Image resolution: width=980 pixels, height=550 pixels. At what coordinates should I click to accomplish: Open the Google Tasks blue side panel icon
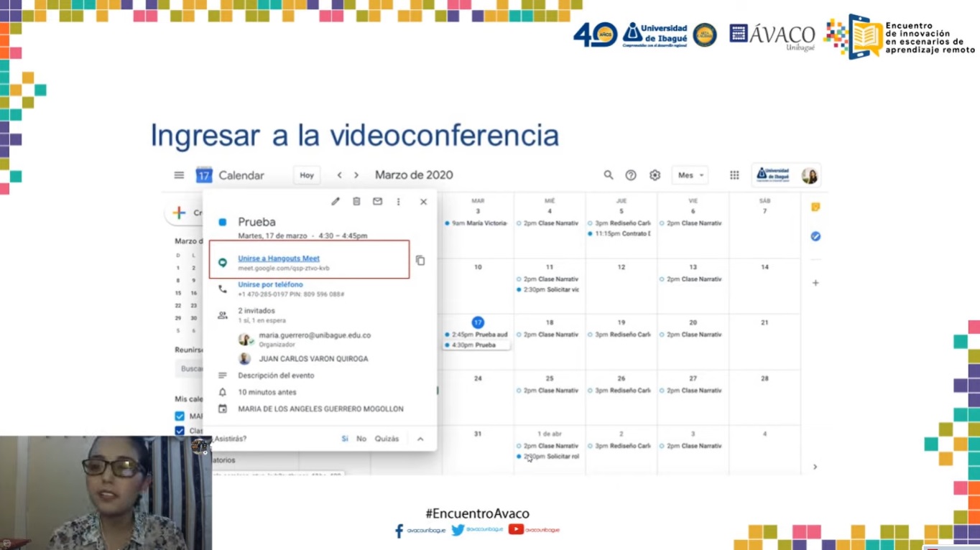815,236
